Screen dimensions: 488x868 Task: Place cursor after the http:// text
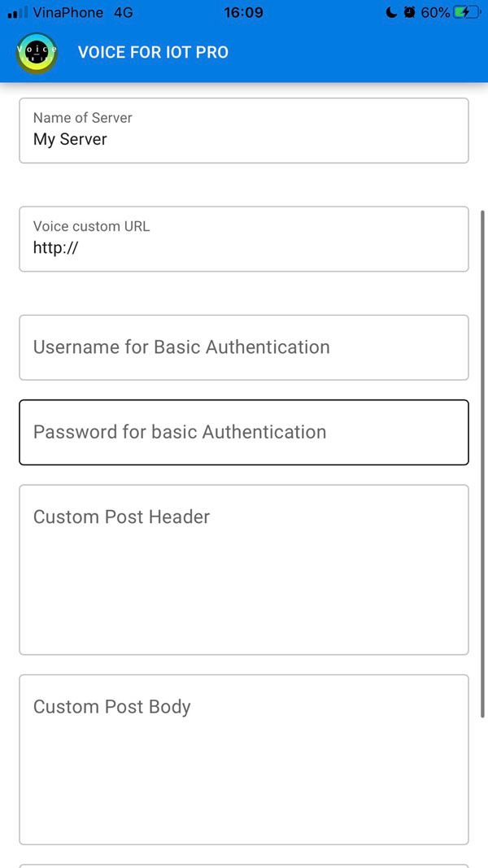[x=80, y=248]
